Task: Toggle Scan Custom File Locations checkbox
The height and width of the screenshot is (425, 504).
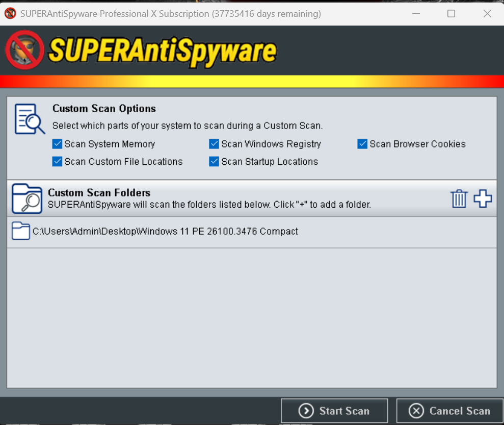Action: pyautogui.click(x=57, y=161)
